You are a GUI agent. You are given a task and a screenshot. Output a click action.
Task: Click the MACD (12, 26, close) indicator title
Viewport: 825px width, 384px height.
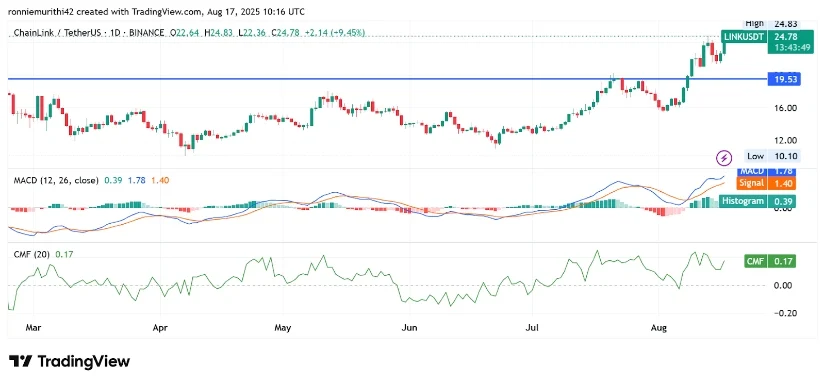[x=56, y=180]
